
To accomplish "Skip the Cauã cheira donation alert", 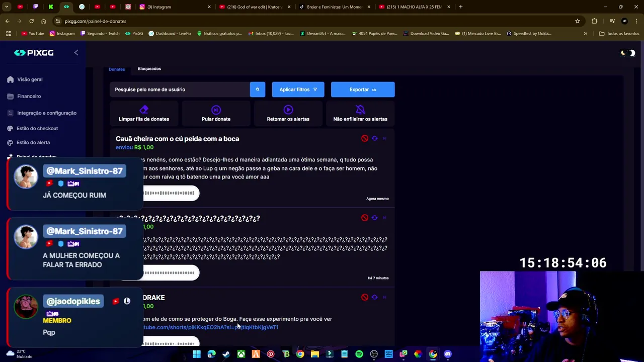I will 384,138.
